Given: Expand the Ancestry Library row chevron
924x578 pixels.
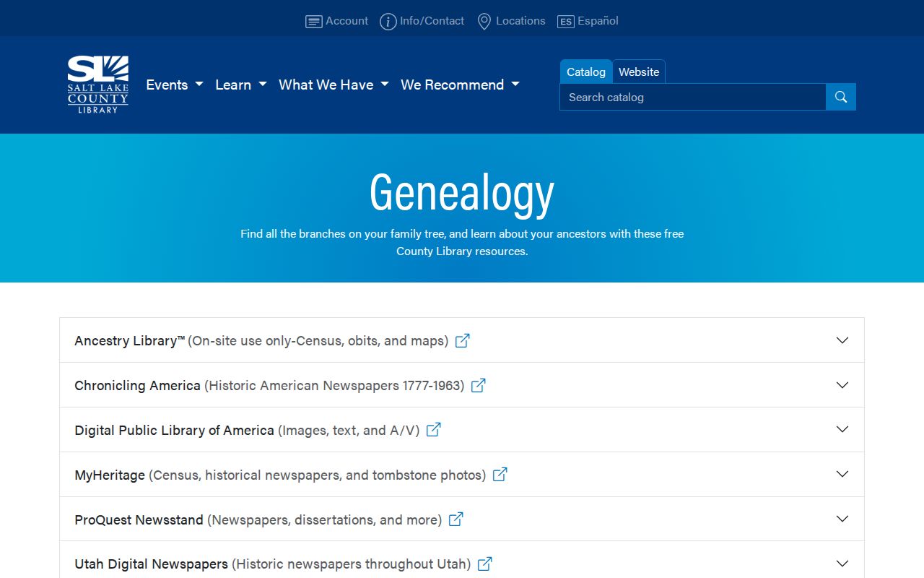Looking at the screenshot, I should click(x=842, y=340).
